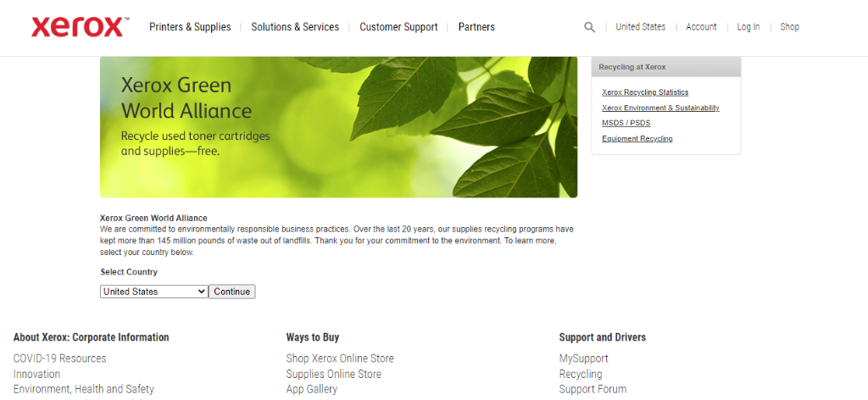Open COVID-19 Resources footer link
This screenshot has height=400, width=868.
click(60, 358)
